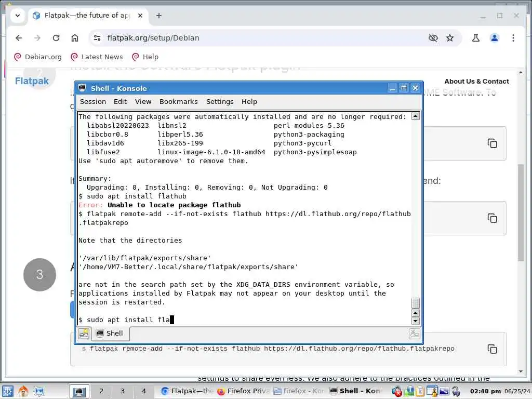This screenshot has width=532, height=399.
Task: Open Konsole Bookmarks menu
Action: click(179, 102)
